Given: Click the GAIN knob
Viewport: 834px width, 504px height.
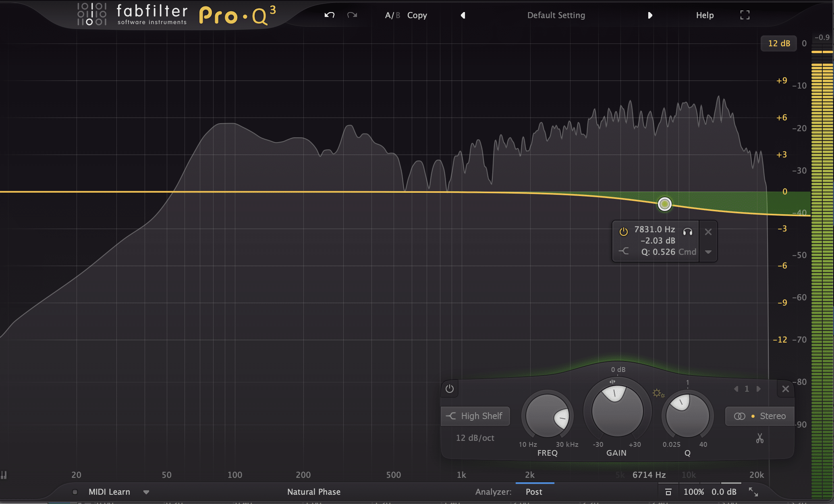Looking at the screenshot, I should pos(617,411).
